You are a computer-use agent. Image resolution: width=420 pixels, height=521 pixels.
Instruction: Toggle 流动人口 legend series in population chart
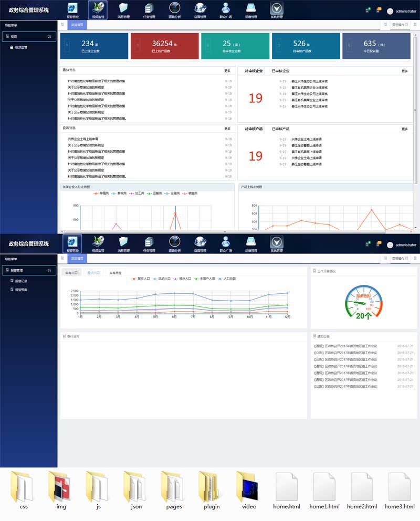click(161, 279)
